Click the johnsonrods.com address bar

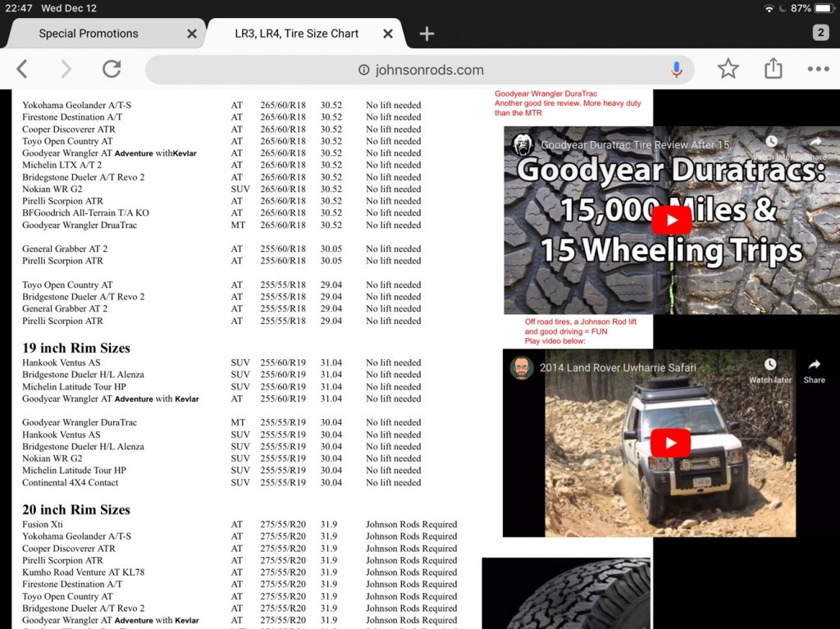tap(420, 70)
